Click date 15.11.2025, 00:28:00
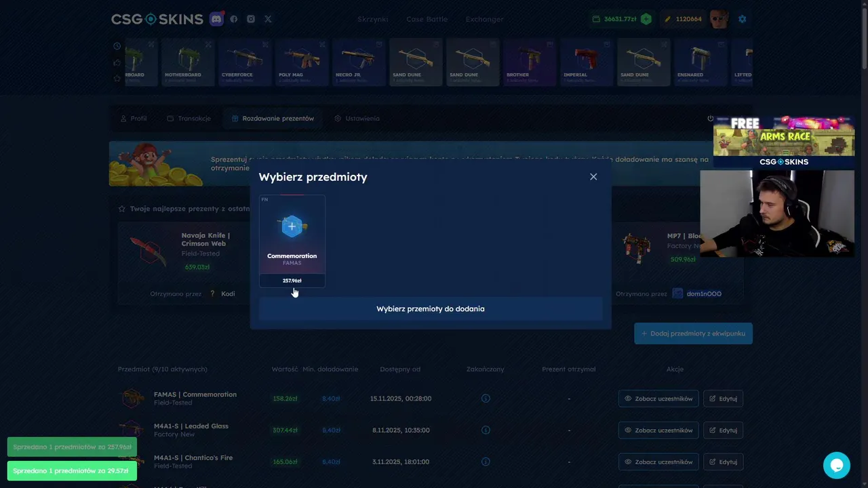 [x=401, y=399]
